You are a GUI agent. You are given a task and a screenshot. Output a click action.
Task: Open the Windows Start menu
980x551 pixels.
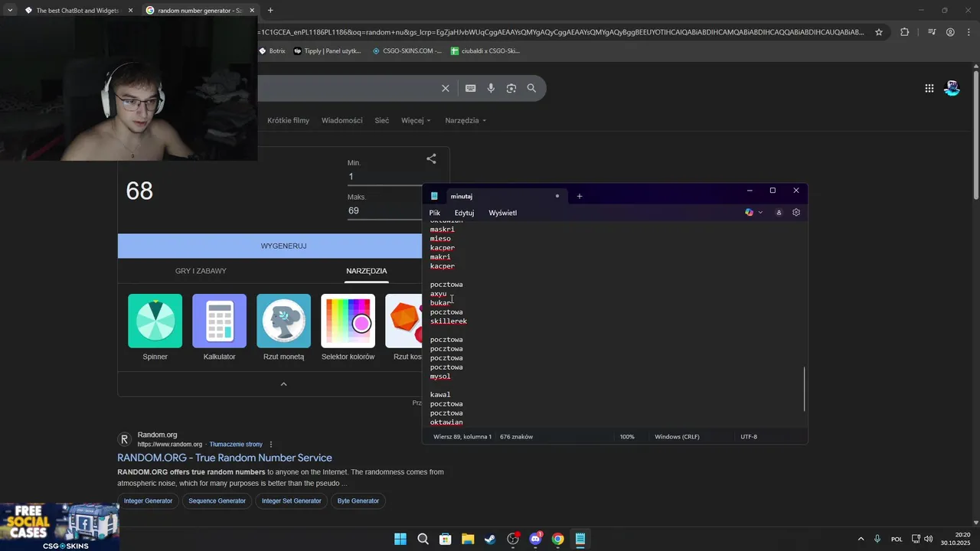click(400, 539)
